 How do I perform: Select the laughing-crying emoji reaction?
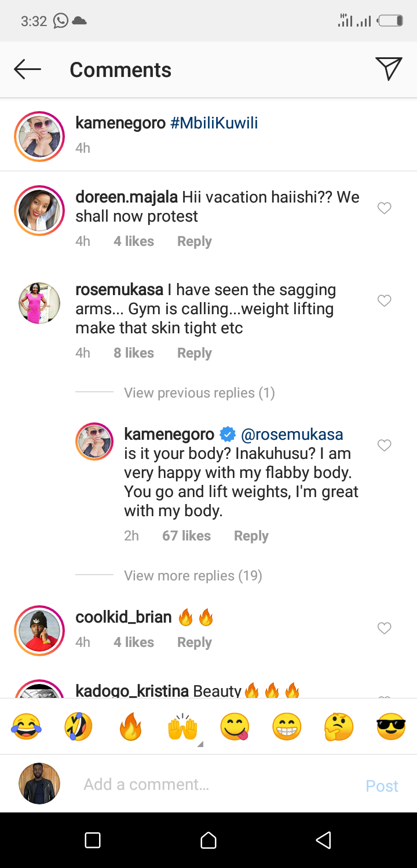coord(26,727)
